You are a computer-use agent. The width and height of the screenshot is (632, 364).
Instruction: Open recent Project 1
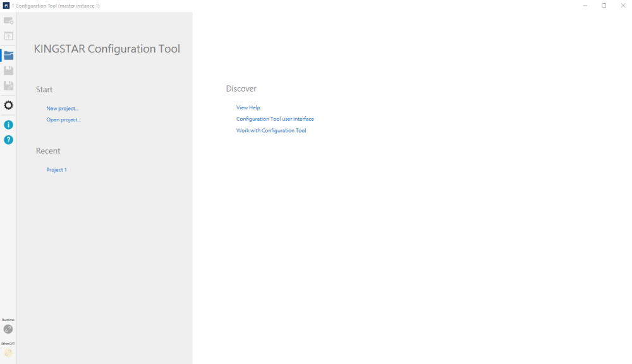click(56, 170)
